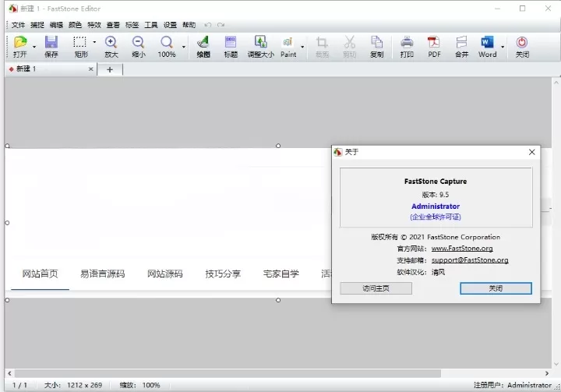Click 网站首页 in captured image
This screenshot has width=561, height=392.
(x=40, y=274)
